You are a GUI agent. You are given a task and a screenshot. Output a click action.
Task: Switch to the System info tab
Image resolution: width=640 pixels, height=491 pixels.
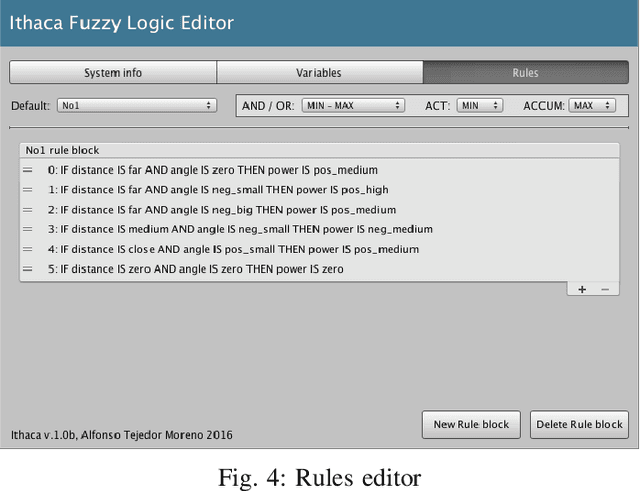[x=112, y=73]
